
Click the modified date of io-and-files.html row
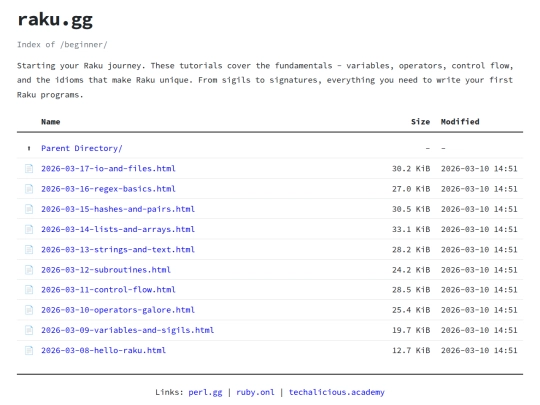click(479, 169)
